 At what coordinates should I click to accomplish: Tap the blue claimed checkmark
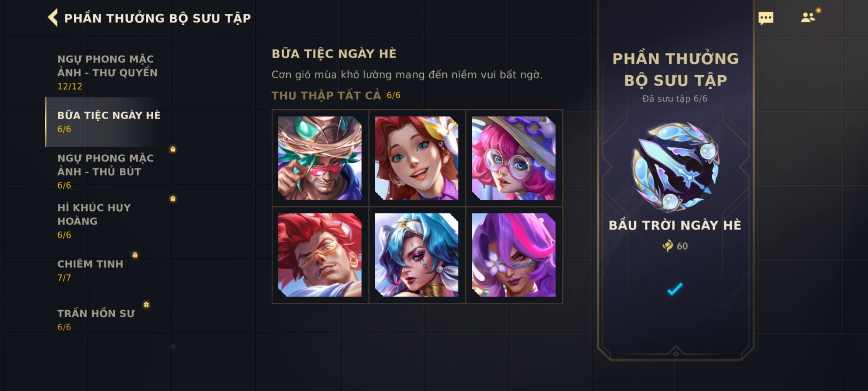[x=675, y=289]
